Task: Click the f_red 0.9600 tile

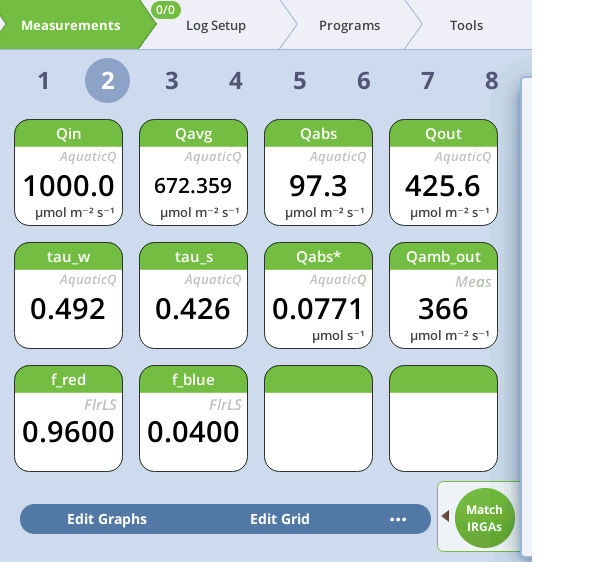Action: (x=68, y=419)
